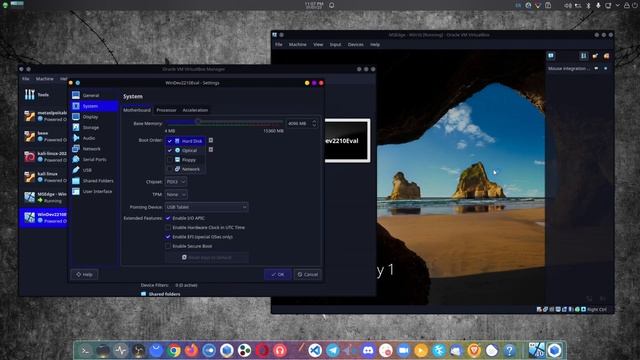Switch to the Processor tab
Viewport: 640px width, 360px height.
(166, 110)
